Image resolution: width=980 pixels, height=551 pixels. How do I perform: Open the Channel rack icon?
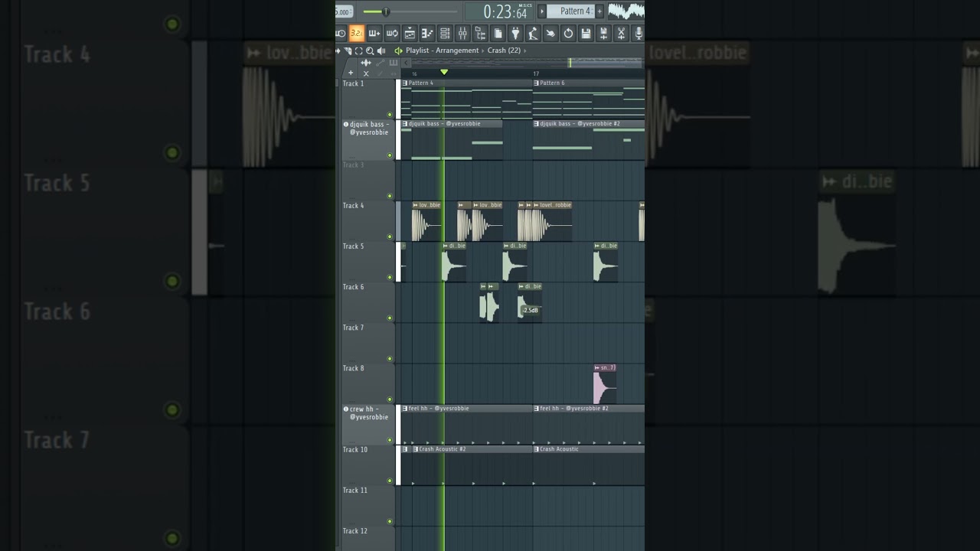click(x=445, y=33)
